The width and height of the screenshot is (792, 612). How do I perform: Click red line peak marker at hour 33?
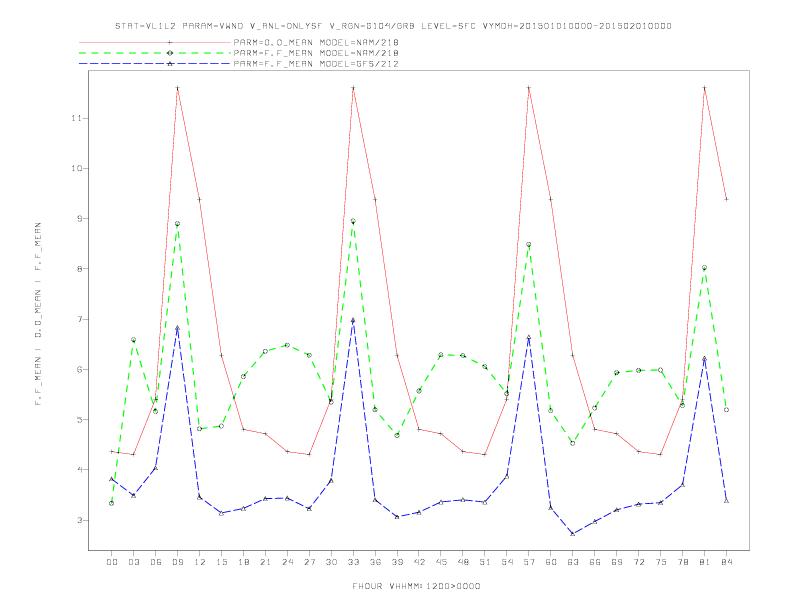tap(353, 88)
